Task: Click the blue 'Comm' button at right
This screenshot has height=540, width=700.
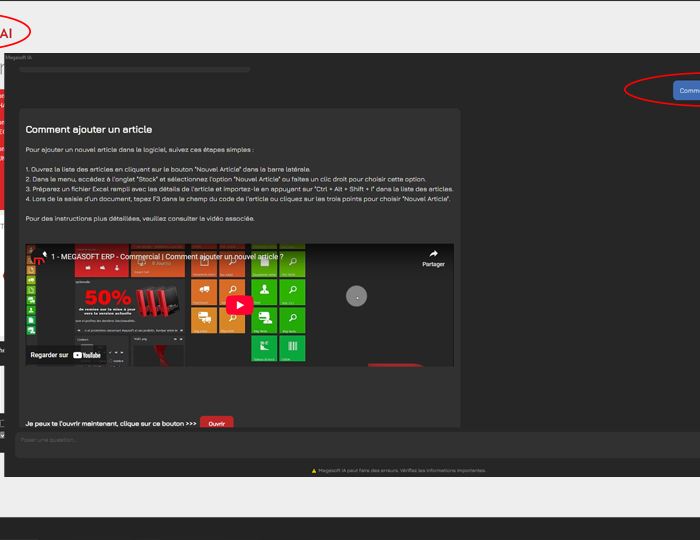Action: click(x=687, y=91)
